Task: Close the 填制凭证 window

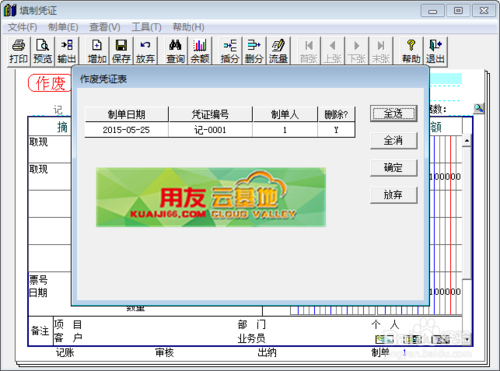Action: (484, 11)
